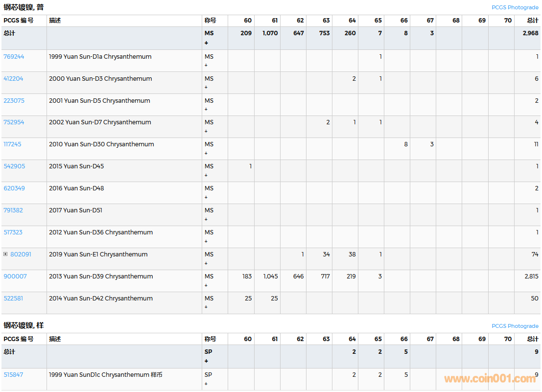Click the 描述 column header in the top table
The image size is (542, 392).
(55, 21)
